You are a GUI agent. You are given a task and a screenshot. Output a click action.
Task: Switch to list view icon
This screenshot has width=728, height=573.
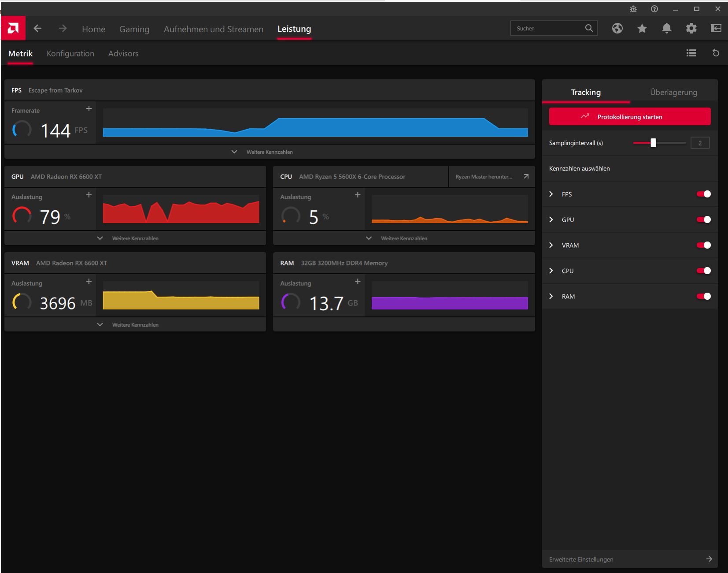[691, 53]
